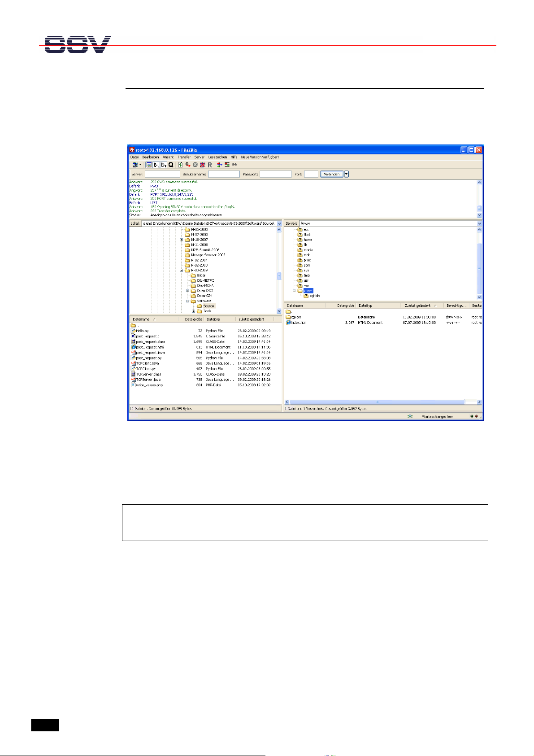The image size is (534, 756).
Task: Expand the Tools folder node
Action: pyautogui.click(x=194, y=311)
